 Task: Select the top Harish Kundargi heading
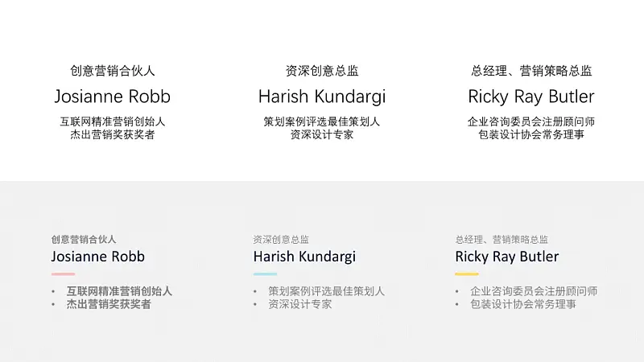[x=322, y=97]
